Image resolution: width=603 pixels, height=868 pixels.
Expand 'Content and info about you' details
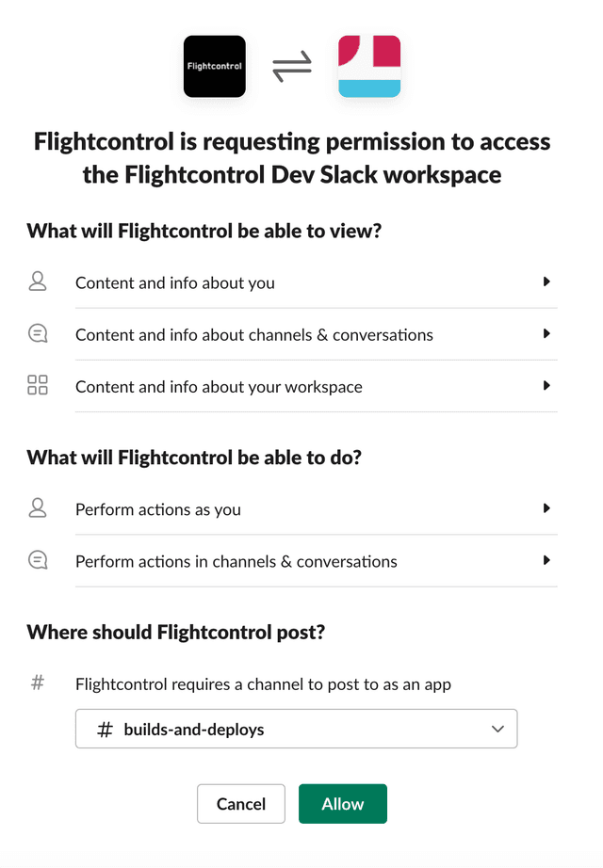[546, 281]
